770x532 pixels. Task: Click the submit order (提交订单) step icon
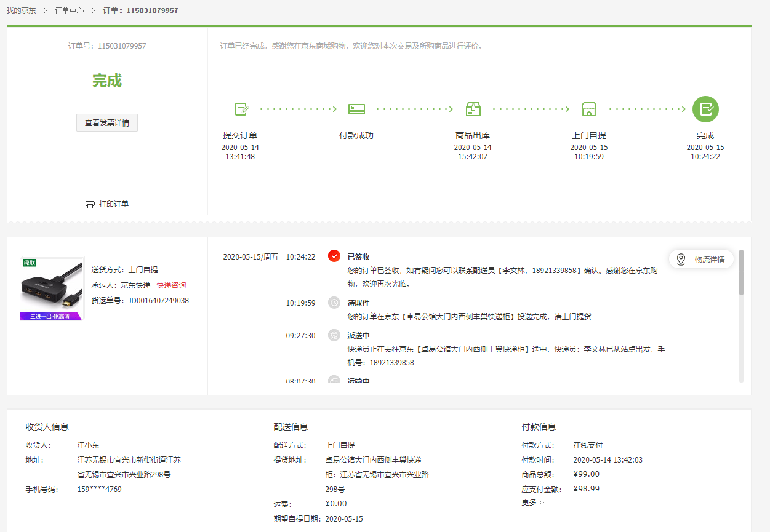tap(241, 109)
